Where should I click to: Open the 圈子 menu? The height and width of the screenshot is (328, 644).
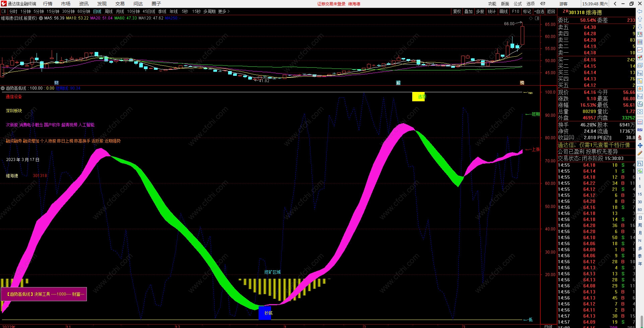click(156, 4)
